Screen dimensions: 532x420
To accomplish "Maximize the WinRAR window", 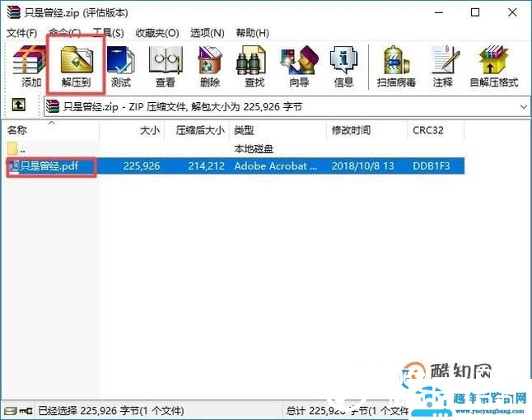I will click(475, 12).
